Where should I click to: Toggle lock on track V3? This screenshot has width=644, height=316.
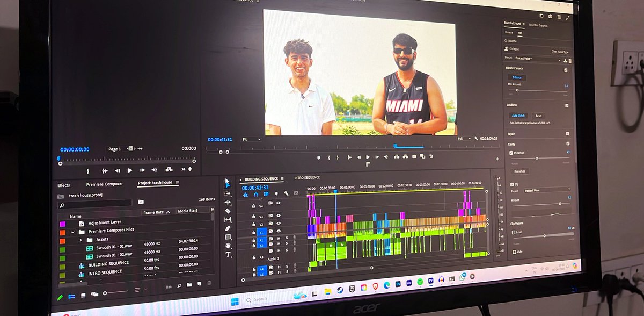(253, 216)
